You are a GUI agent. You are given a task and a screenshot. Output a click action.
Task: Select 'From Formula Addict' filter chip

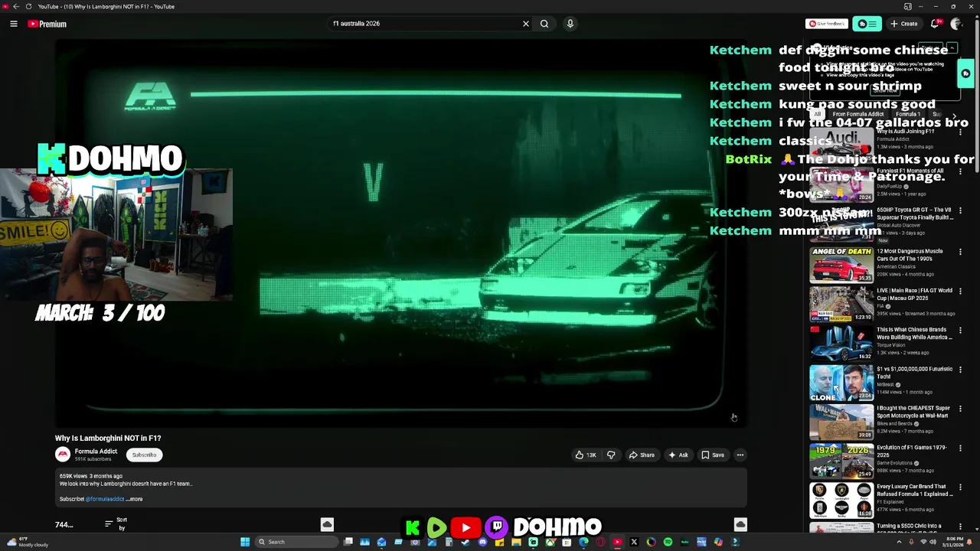(858, 114)
